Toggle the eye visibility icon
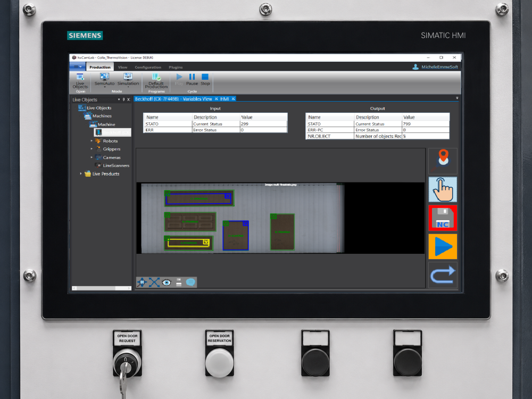532x399 pixels. (x=167, y=282)
